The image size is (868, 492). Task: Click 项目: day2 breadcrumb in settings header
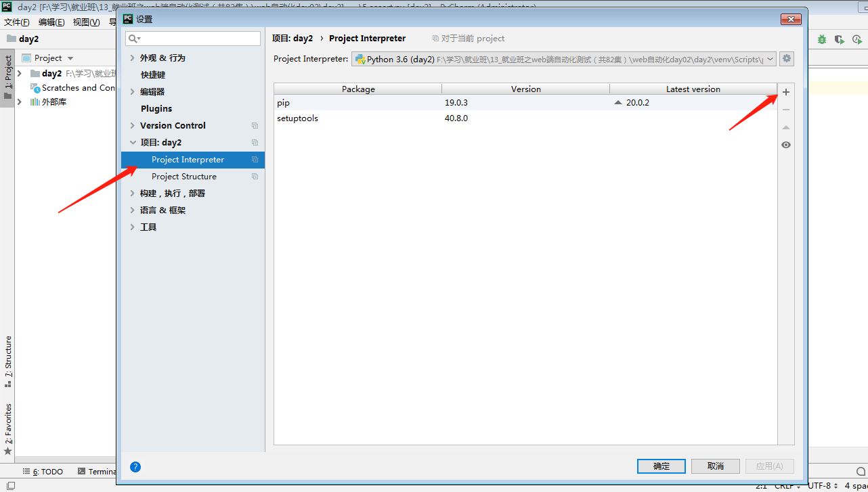[x=292, y=39]
